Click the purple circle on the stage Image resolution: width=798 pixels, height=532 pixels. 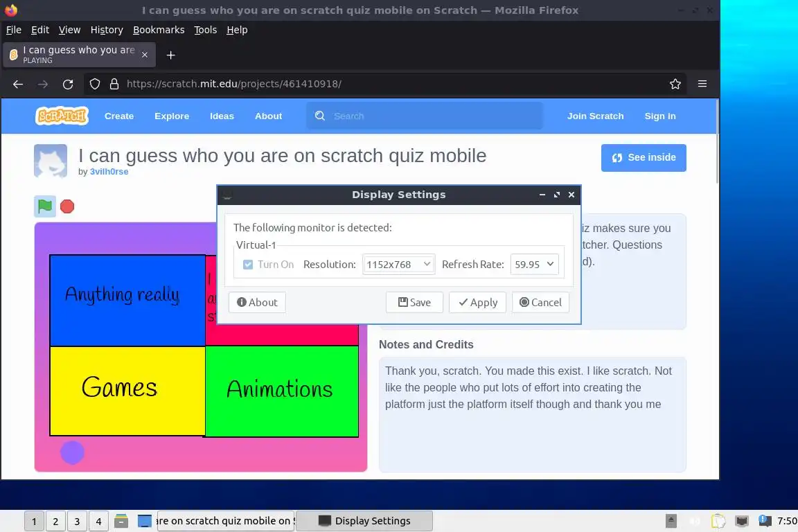pos(72,452)
